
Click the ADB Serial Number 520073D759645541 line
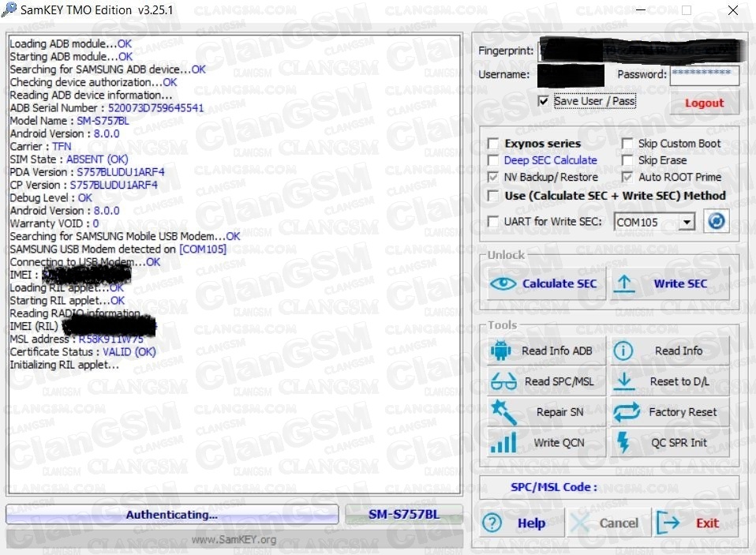tap(107, 107)
